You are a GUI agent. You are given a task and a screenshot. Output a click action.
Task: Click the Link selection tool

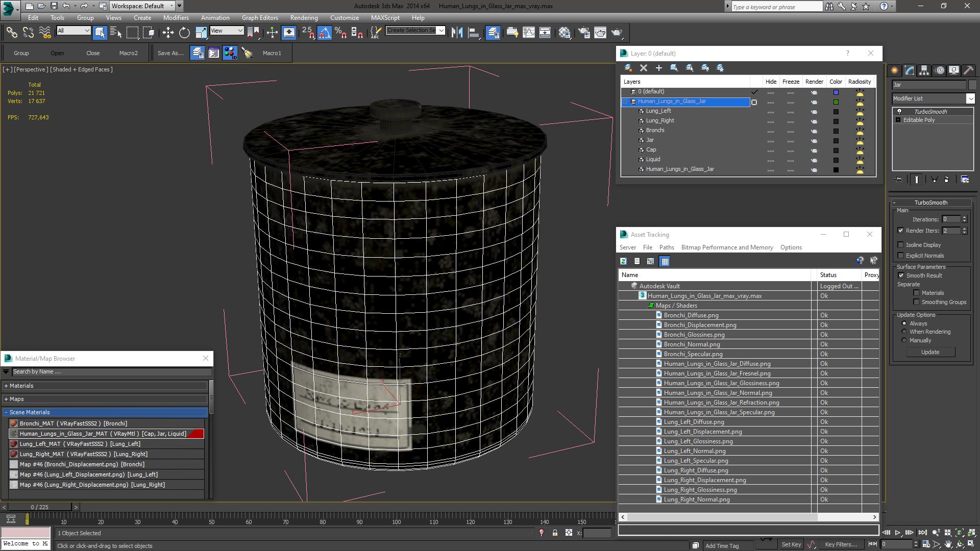click(x=11, y=33)
